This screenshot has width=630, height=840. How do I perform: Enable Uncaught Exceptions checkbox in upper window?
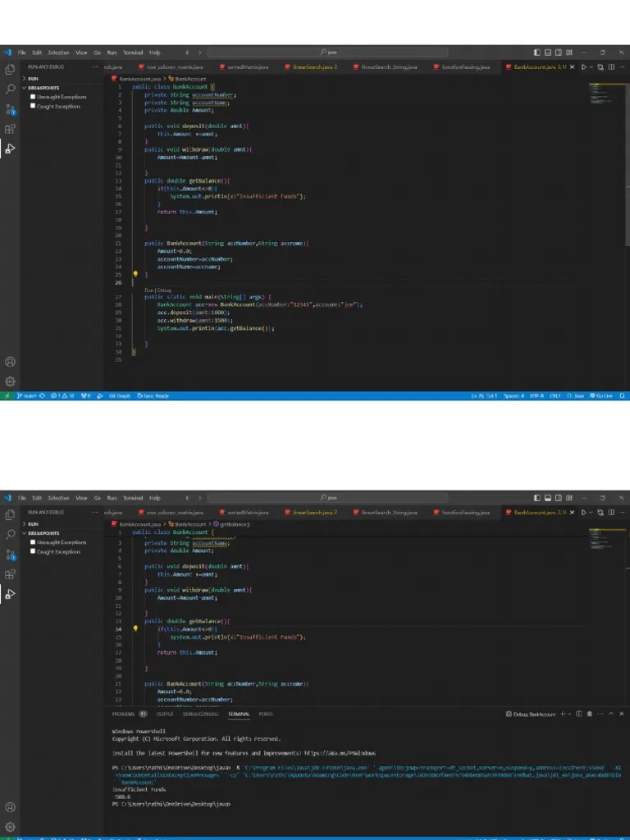coord(33,97)
